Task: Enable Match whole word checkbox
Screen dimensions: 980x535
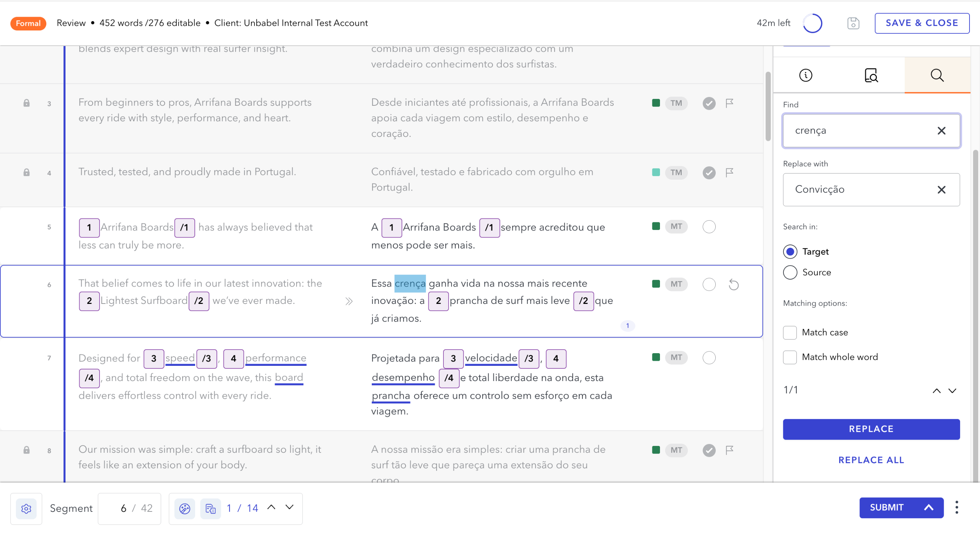Action: tap(790, 357)
